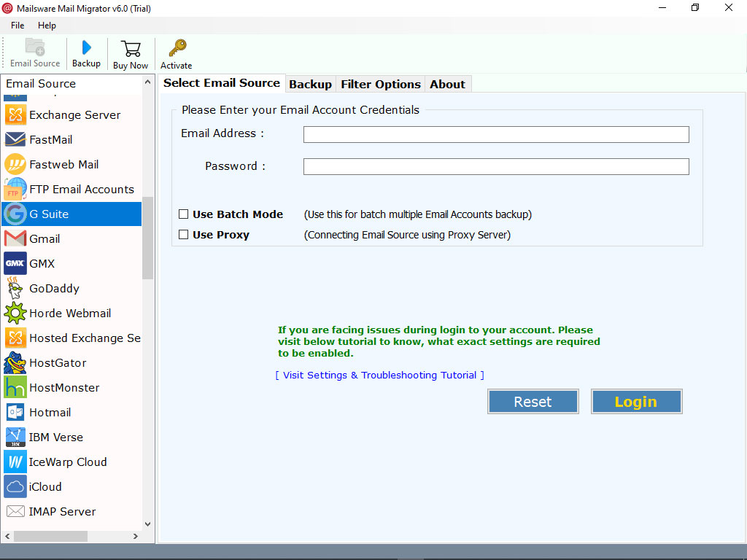The height and width of the screenshot is (560, 747).
Task: Click the horizontal scrollbar thumb
Action: click(50, 536)
